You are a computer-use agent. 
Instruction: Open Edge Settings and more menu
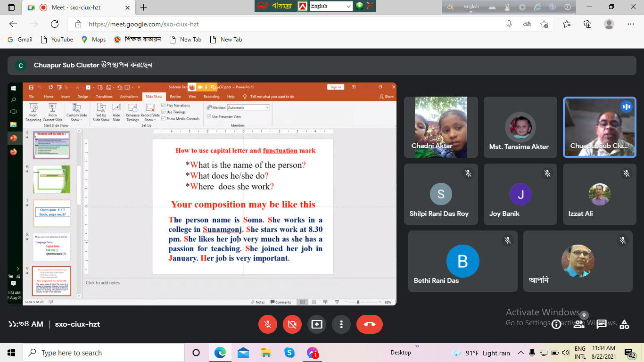(631, 24)
